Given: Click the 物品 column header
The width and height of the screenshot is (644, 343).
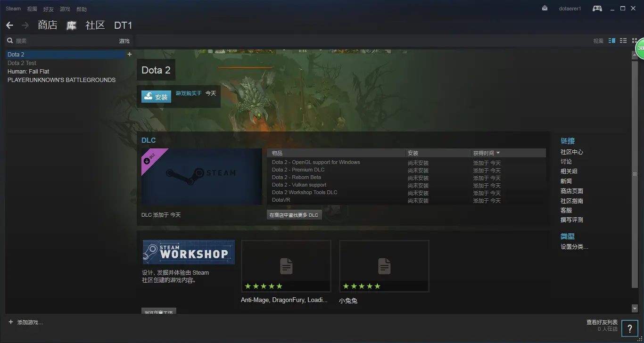Looking at the screenshot, I should click(336, 153).
